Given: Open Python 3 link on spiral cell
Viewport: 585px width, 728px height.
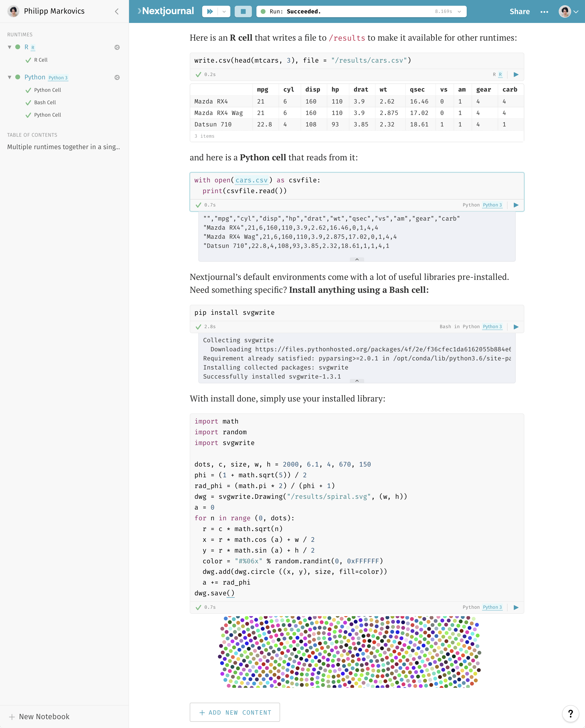Looking at the screenshot, I should click(492, 608).
